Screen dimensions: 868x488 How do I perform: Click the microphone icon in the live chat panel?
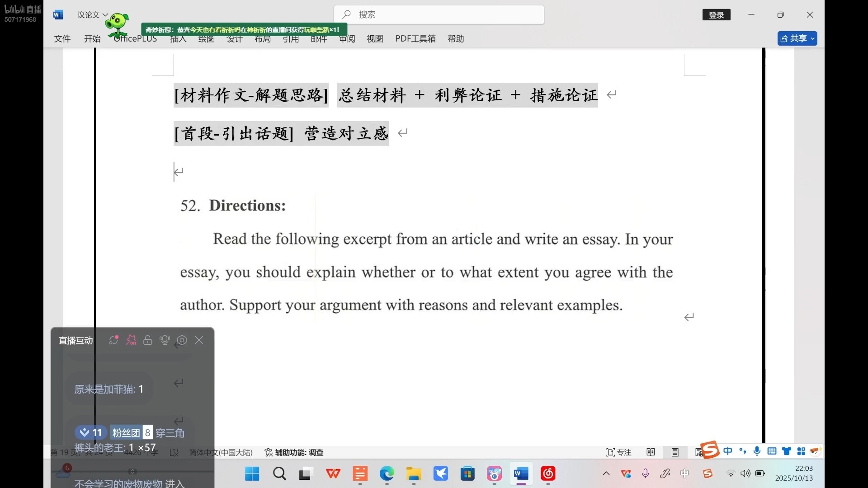coord(165,340)
